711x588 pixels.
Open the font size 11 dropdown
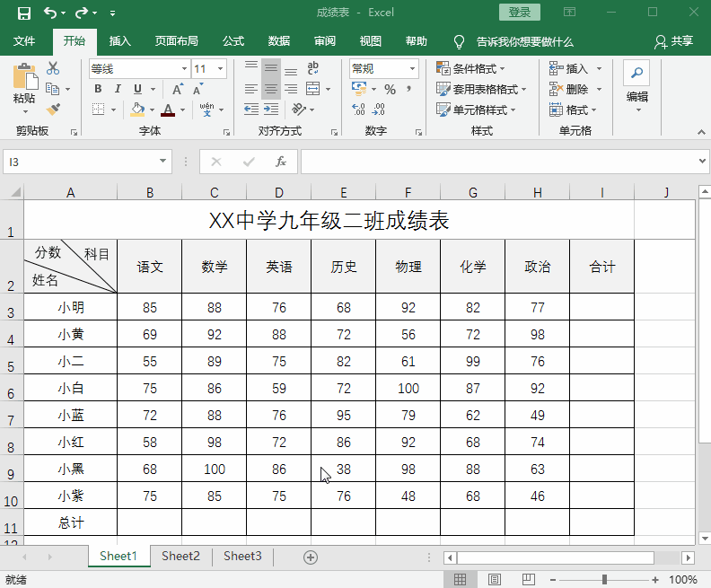pyautogui.click(x=220, y=69)
